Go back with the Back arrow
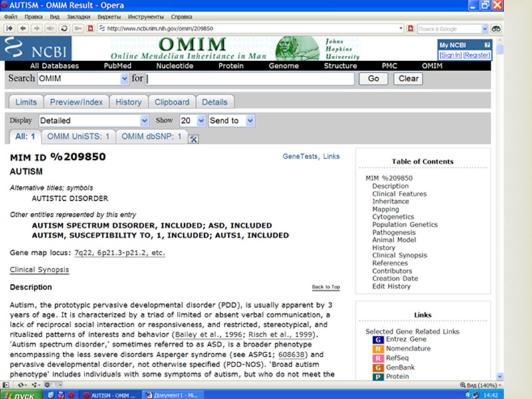532x399 pixels. click(23, 29)
